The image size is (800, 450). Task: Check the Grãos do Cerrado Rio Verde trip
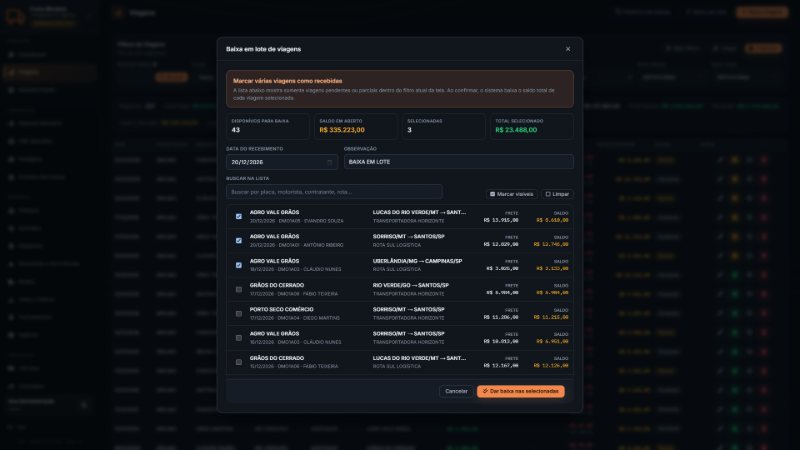pyautogui.click(x=238, y=289)
